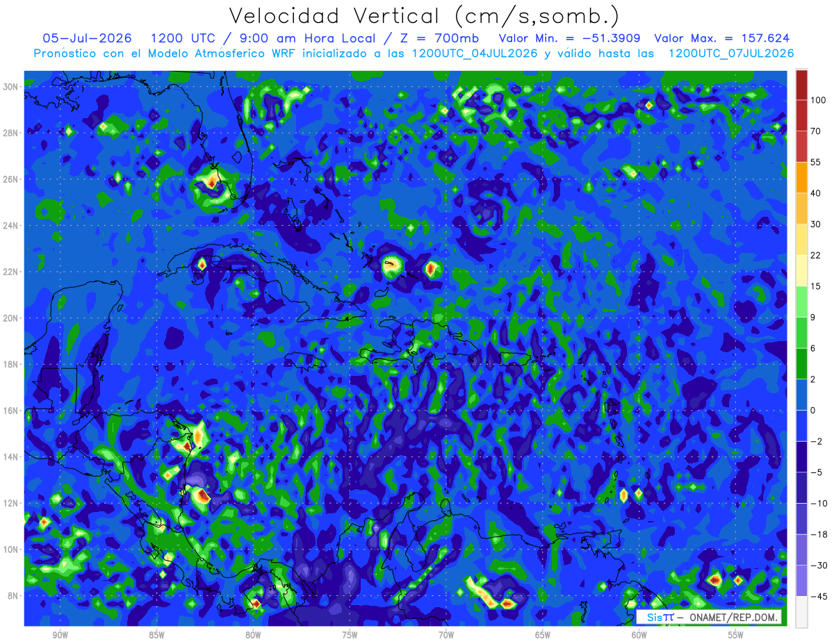Click the colorbar value label '-45'

point(818,597)
